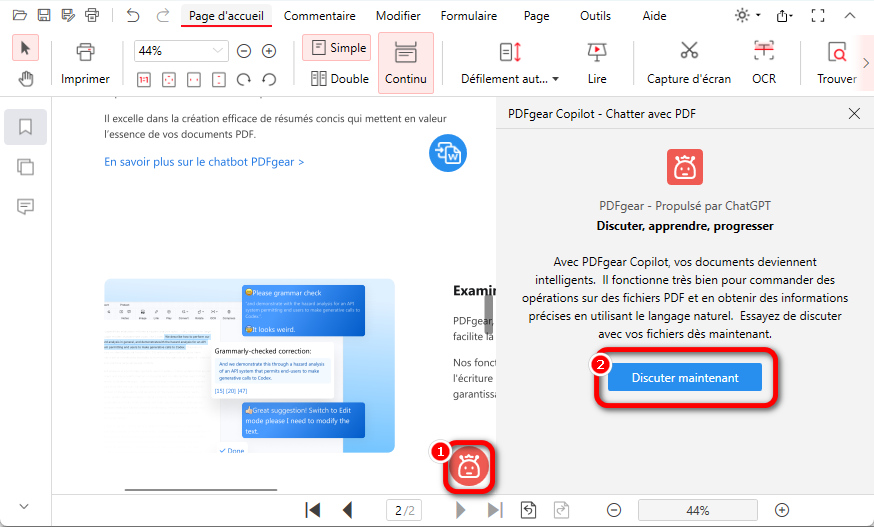Open a file with the folder icon
The image size is (874, 527).
[20, 15]
